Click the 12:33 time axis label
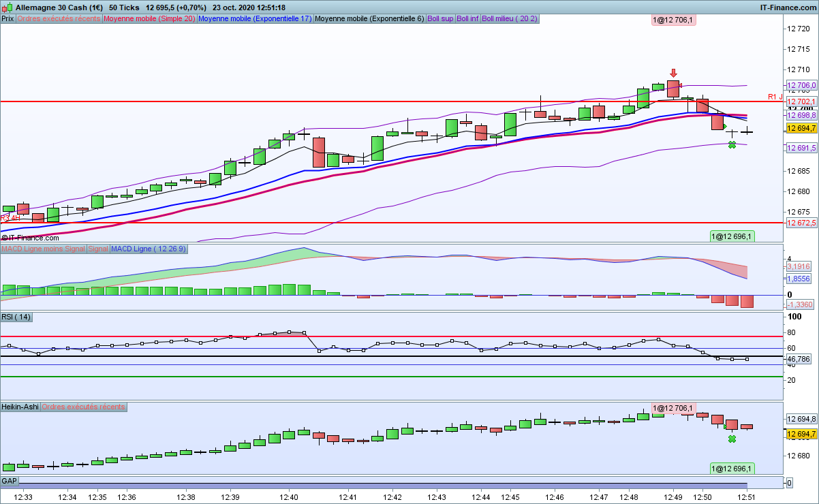 pyautogui.click(x=23, y=497)
